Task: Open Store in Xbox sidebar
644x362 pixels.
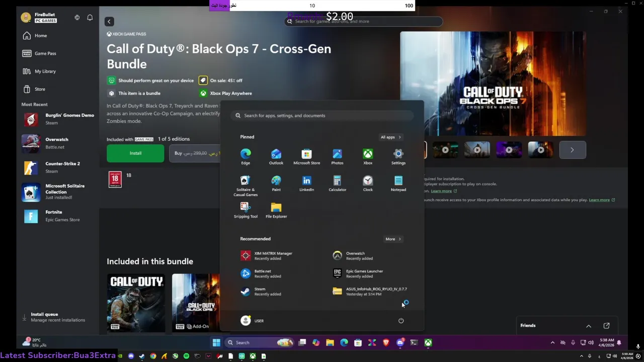Action: pyautogui.click(x=34, y=89)
